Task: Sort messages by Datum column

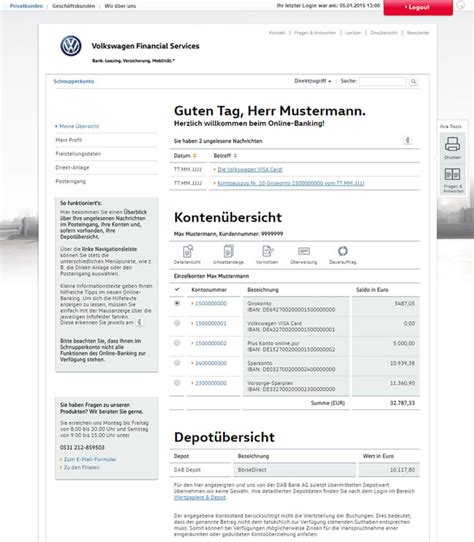Action: click(185, 156)
